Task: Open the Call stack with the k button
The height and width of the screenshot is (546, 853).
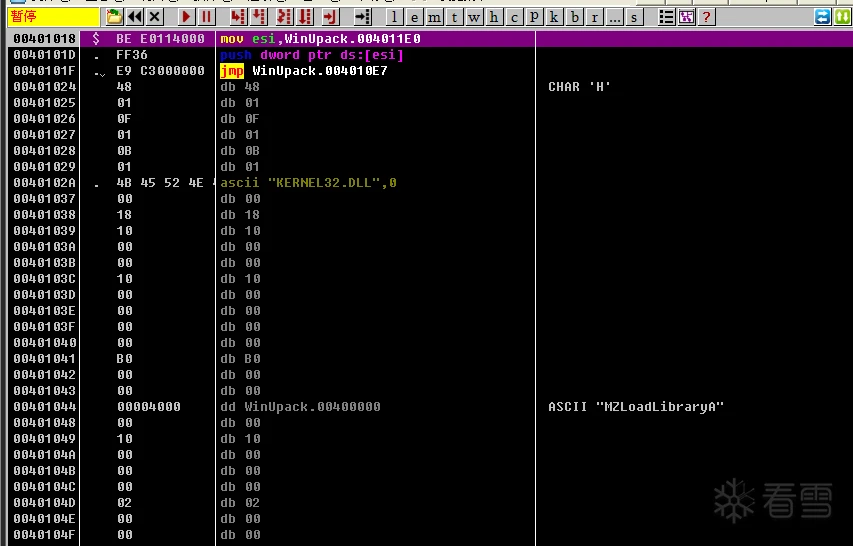Action: pyautogui.click(x=554, y=17)
